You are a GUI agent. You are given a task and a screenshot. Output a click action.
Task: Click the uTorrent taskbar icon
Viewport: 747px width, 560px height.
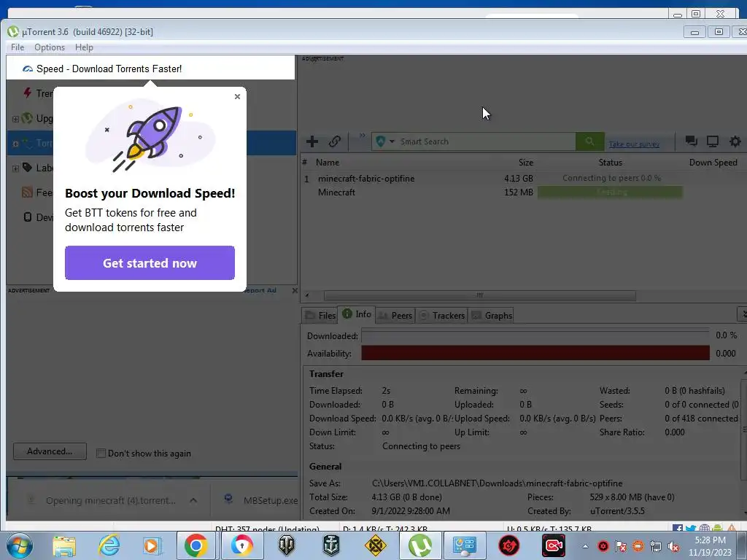tap(419, 545)
